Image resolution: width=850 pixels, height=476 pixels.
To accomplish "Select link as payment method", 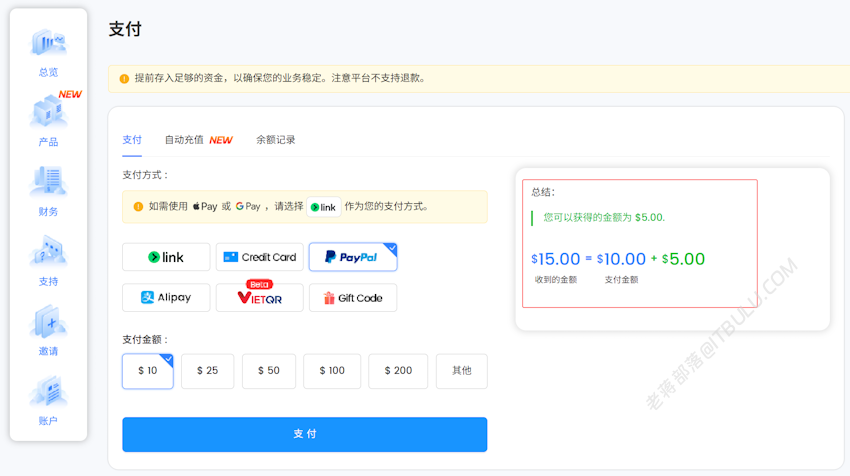I will pos(166,257).
